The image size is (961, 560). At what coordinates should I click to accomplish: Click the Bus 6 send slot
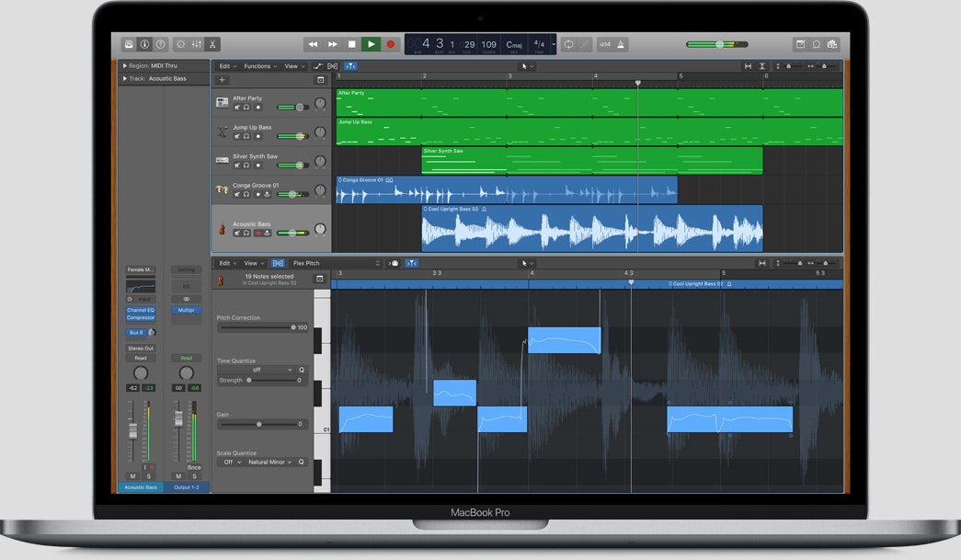[x=135, y=332]
